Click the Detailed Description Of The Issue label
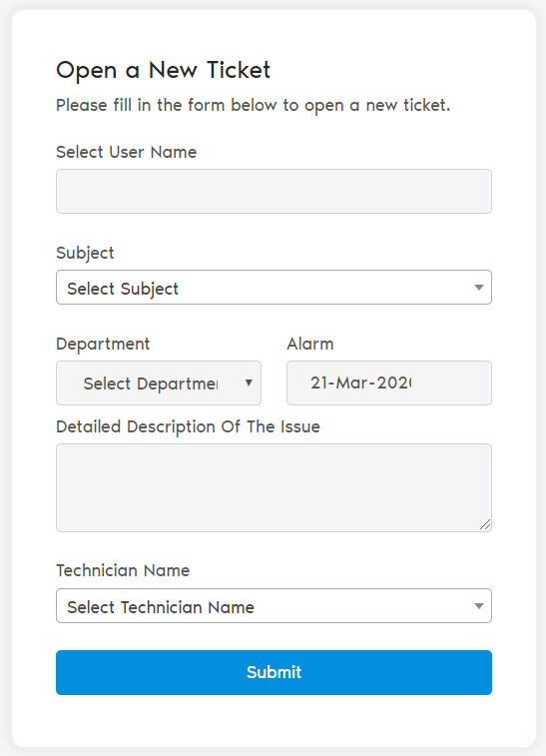 coord(188,427)
